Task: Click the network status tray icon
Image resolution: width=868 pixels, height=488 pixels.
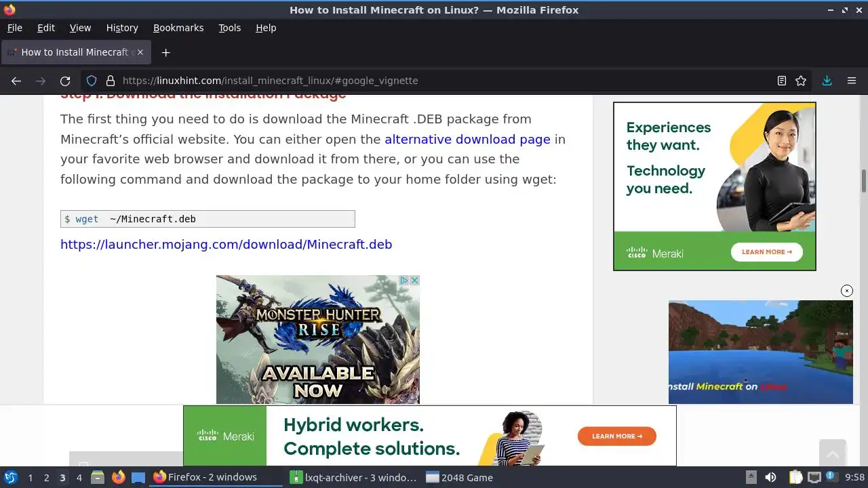Action: click(814, 478)
